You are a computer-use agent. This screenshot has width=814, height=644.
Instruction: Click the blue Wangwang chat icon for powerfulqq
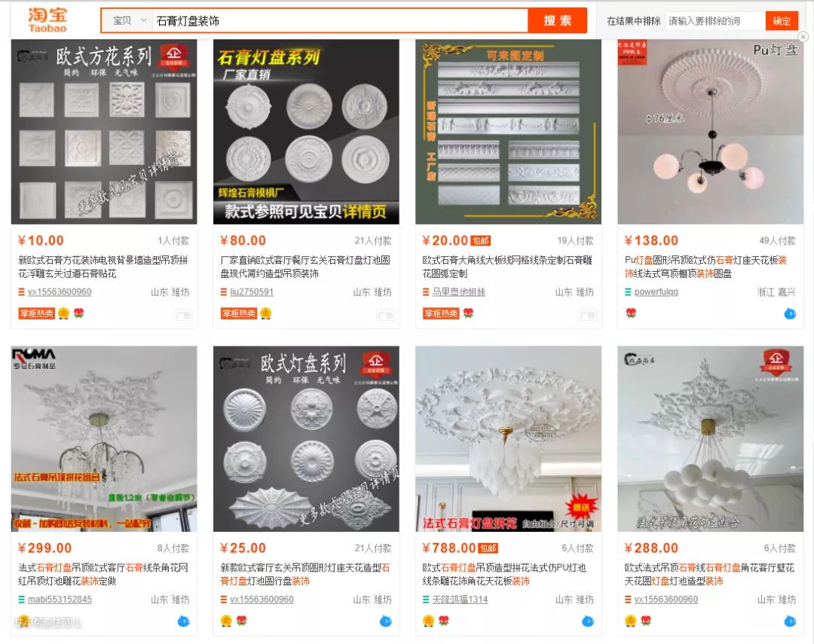point(790,313)
